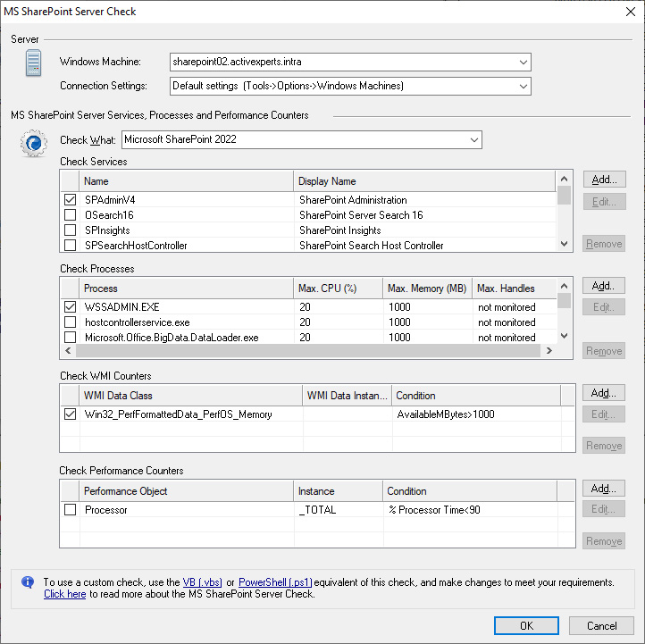
Task: Enable the OSearch16 service checkbox
Action: [x=71, y=215]
